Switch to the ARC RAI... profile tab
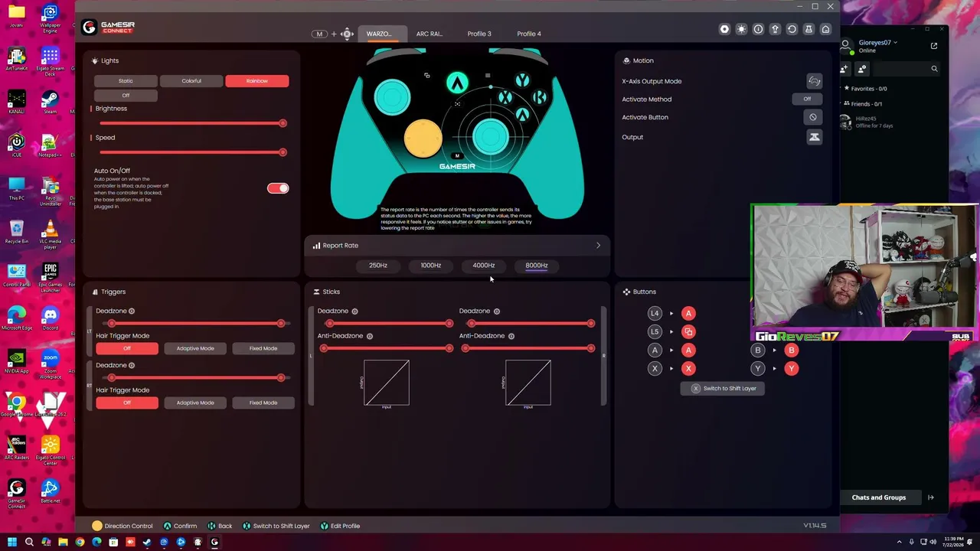 [430, 34]
